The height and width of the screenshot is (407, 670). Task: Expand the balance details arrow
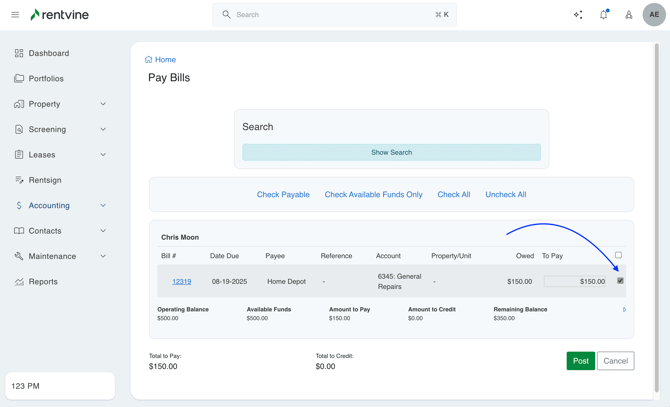coord(624,310)
